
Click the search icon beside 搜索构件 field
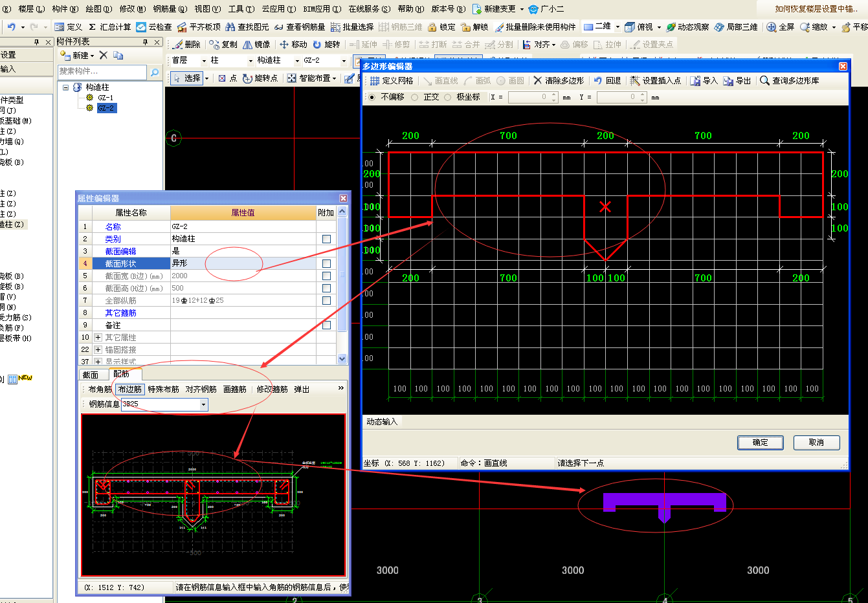tap(155, 72)
